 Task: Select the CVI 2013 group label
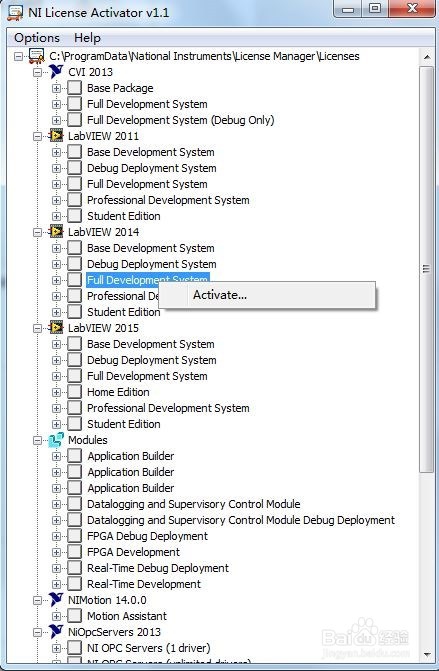point(90,72)
